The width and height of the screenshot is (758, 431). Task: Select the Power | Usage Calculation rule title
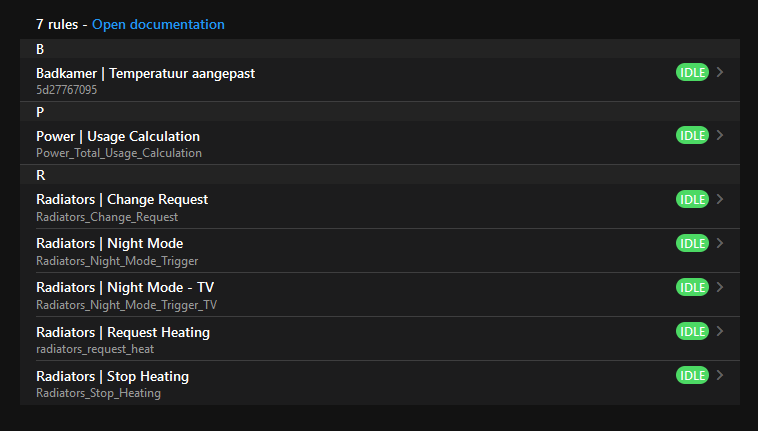118,136
